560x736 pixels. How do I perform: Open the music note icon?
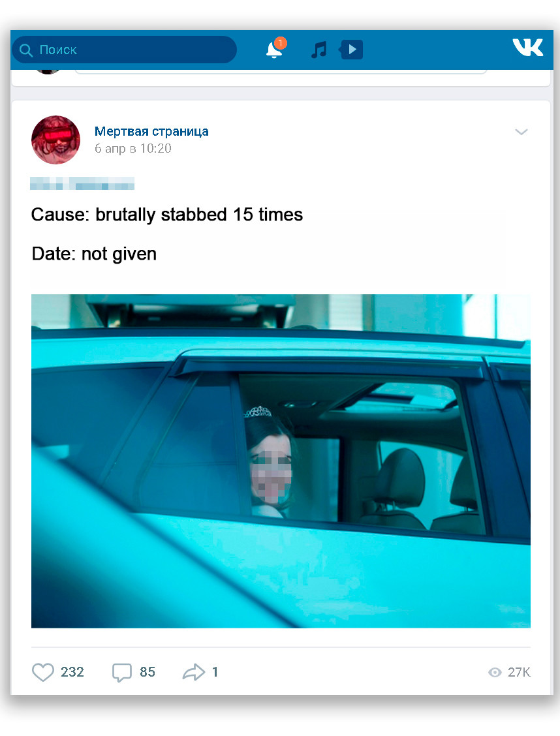tap(319, 50)
